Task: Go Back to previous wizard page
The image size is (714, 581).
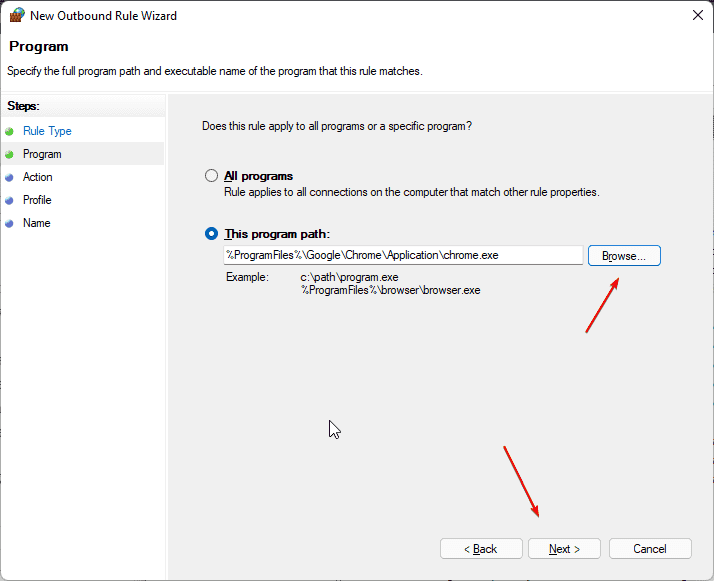Action: point(481,549)
